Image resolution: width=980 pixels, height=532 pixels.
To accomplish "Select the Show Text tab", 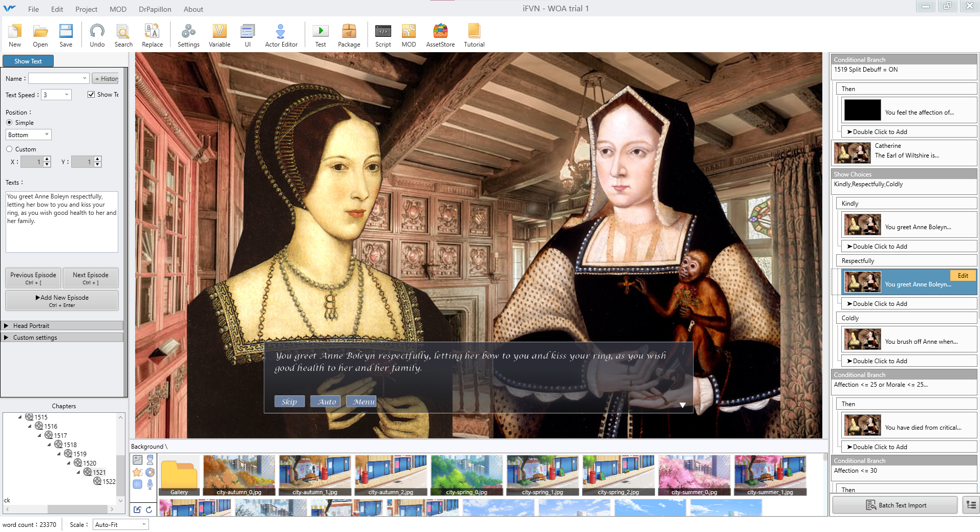I will click(28, 61).
